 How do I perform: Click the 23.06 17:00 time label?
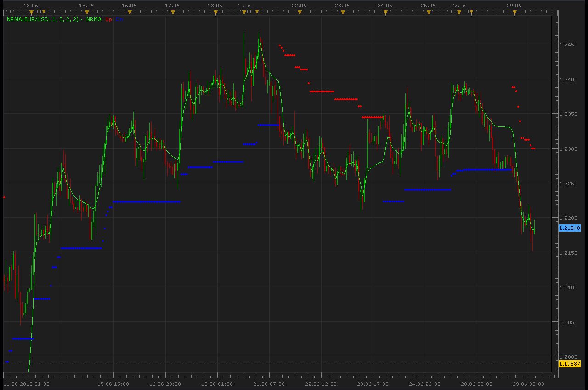(x=373, y=384)
